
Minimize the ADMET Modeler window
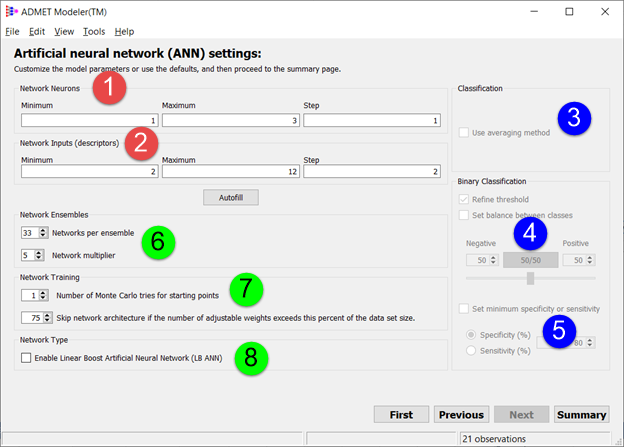coord(534,12)
